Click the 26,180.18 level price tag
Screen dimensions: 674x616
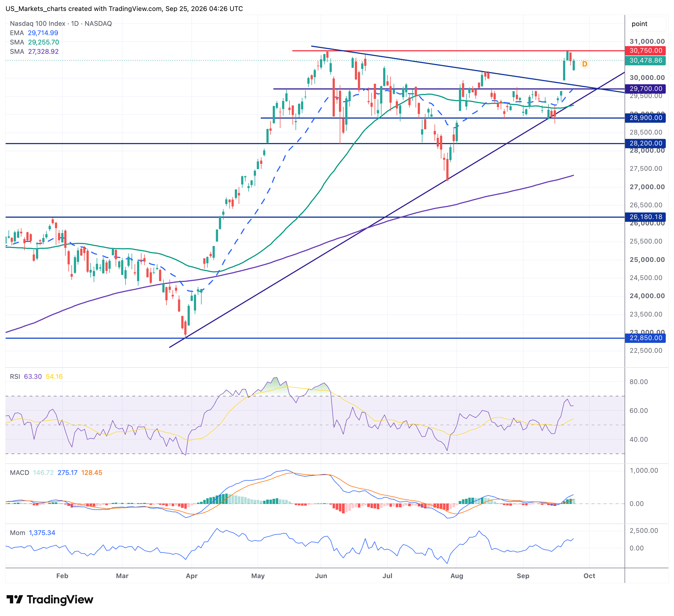[x=645, y=217]
